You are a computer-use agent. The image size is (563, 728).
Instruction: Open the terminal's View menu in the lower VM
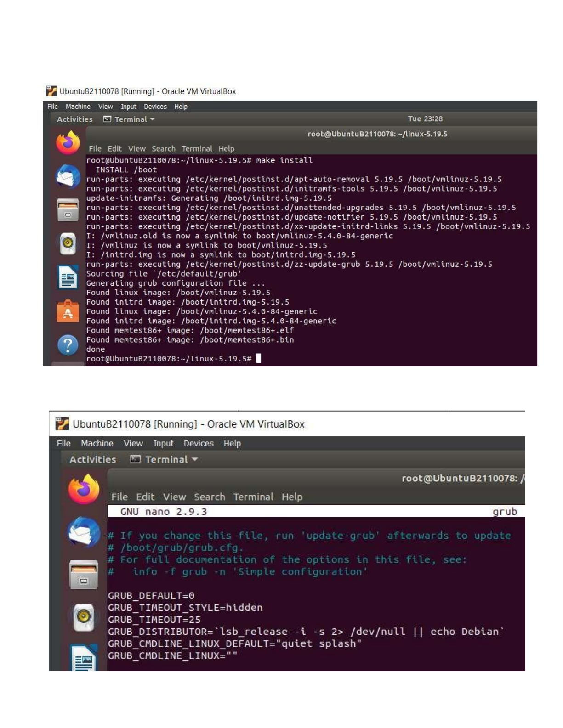175,497
